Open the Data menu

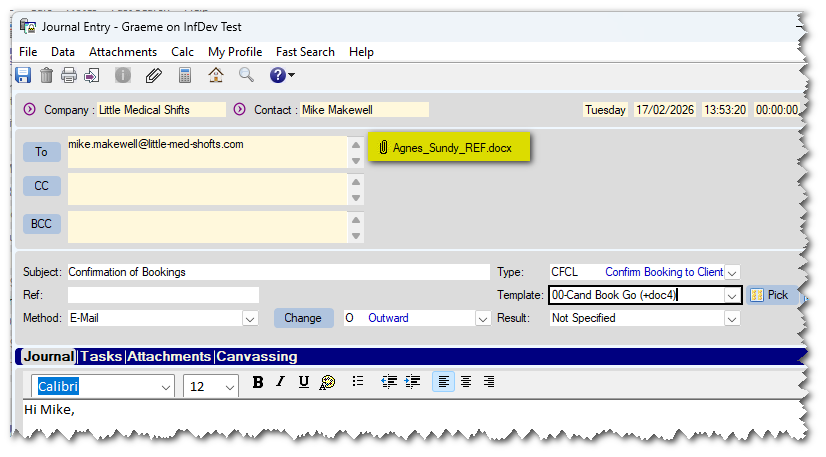tap(63, 52)
